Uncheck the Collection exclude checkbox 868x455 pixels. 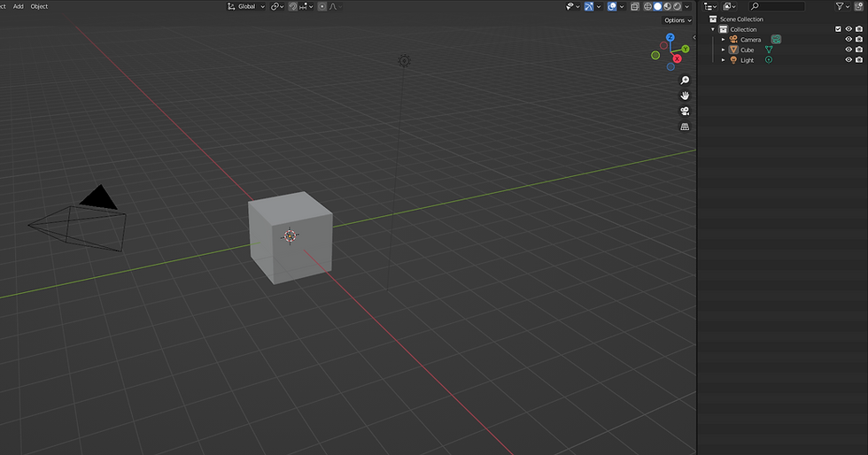pyautogui.click(x=838, y=29)
